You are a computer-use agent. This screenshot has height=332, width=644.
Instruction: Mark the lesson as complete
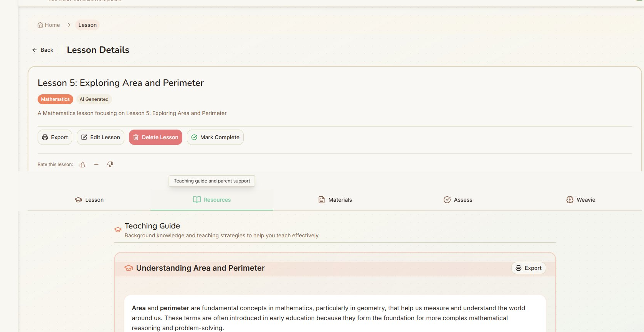(x=215, y=137)
